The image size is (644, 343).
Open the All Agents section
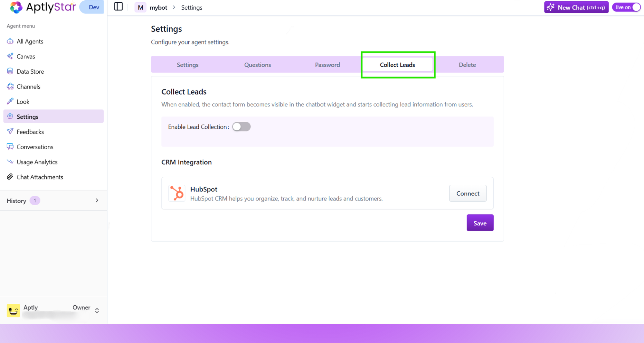coord(30,41)
